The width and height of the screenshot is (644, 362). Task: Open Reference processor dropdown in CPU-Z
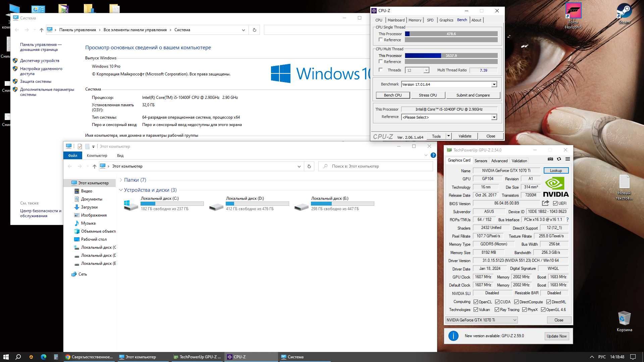(494, 117)
